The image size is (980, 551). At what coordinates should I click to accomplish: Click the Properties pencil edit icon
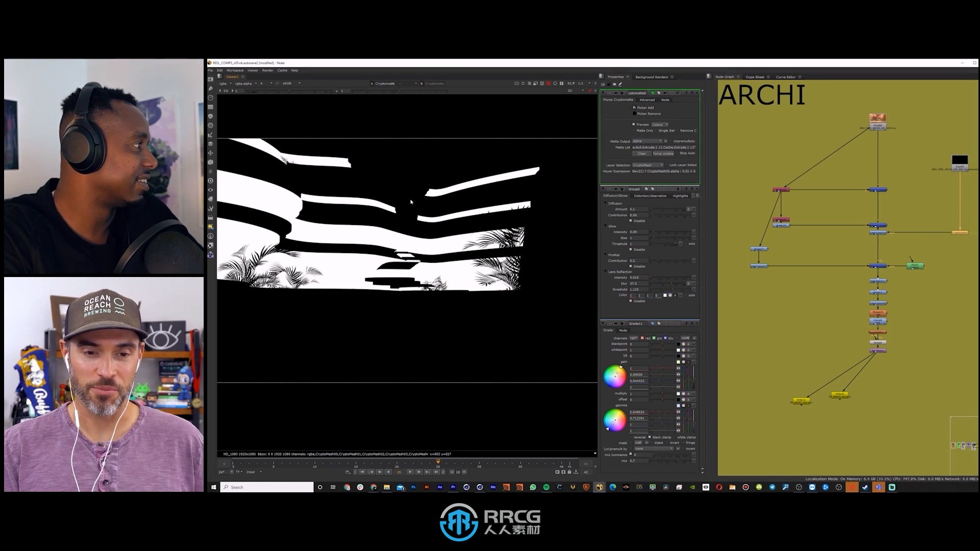click(x=620, y=85)
